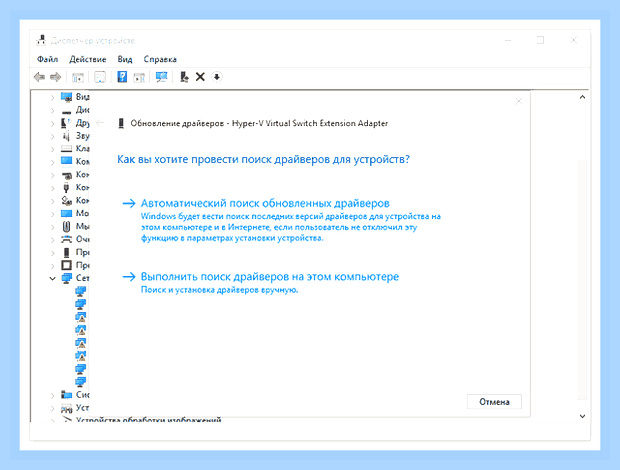Click the arrow beside 'Выполнить поиск драйверов'
620x470 pixels.
click(129, 277)
